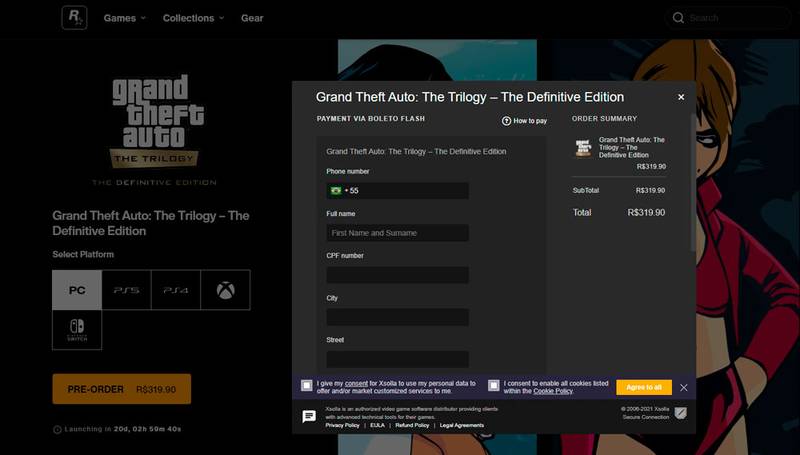Click the Payment via Boleto Flash heading

(370, 118)
